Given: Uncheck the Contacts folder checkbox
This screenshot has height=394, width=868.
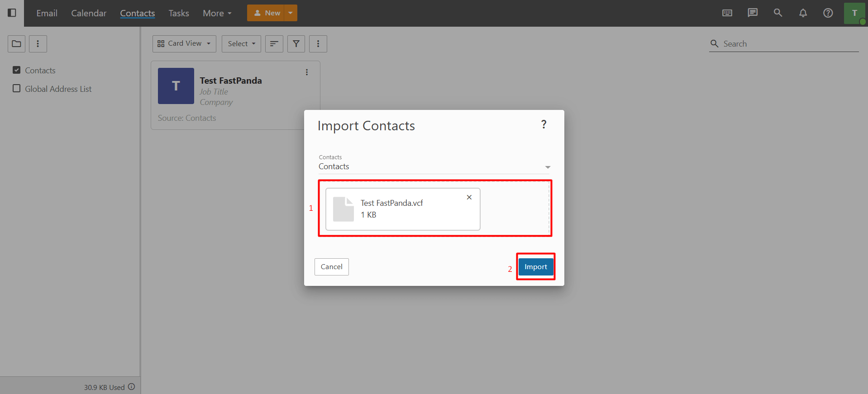Looking at the screenshot, I should pos(17,70).
